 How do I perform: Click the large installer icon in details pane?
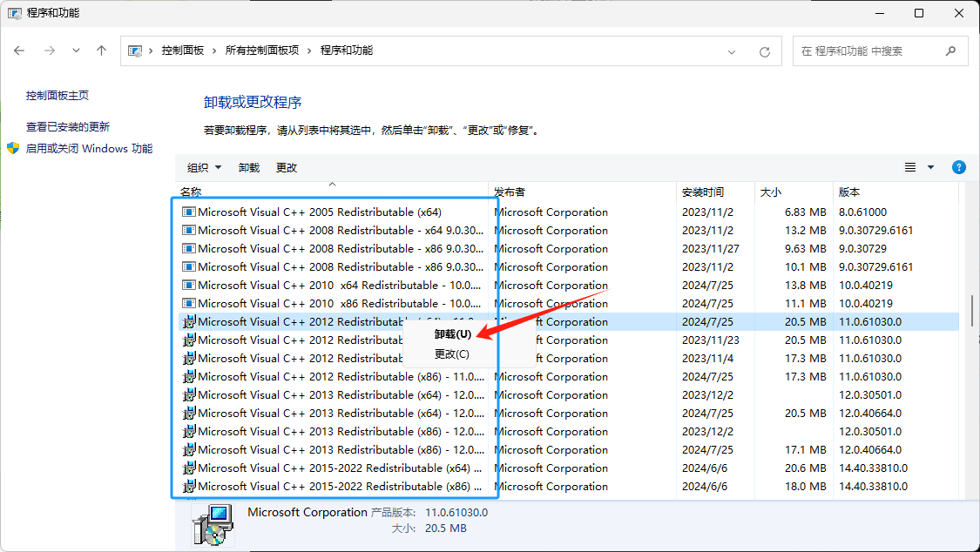tap(213, 524)
